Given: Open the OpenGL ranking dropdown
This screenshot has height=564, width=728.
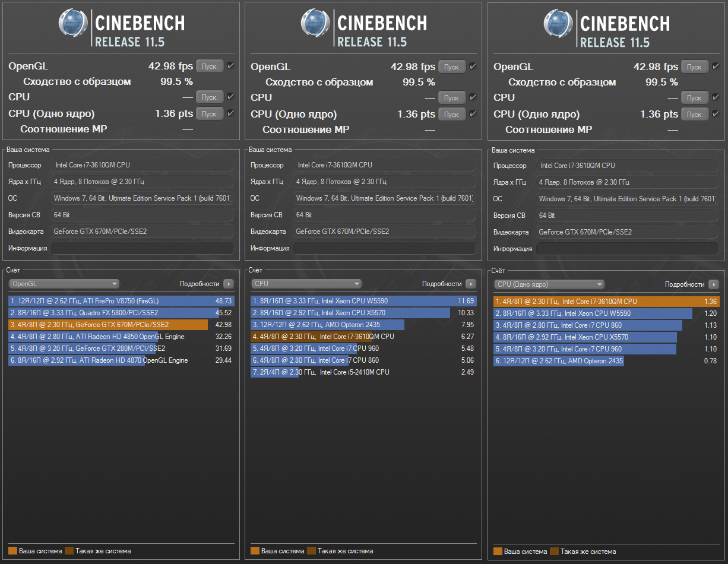Looking at the screenshot, I should pyautogui.click(x=64, y=284).
